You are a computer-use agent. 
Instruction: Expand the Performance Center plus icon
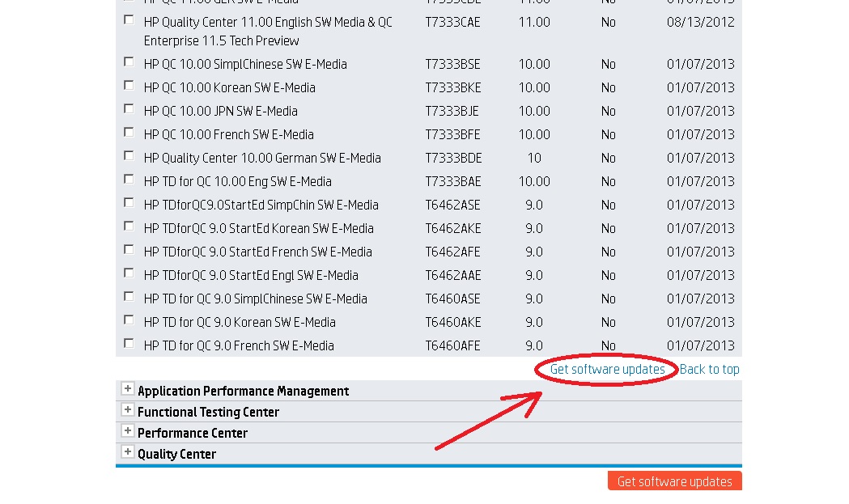pyautogui.click(x=127, y=431)
